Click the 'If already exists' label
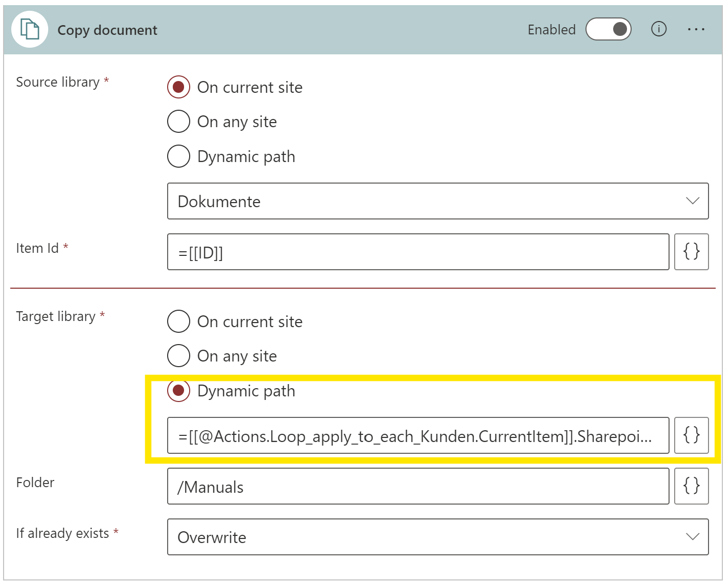 [63, 533]
